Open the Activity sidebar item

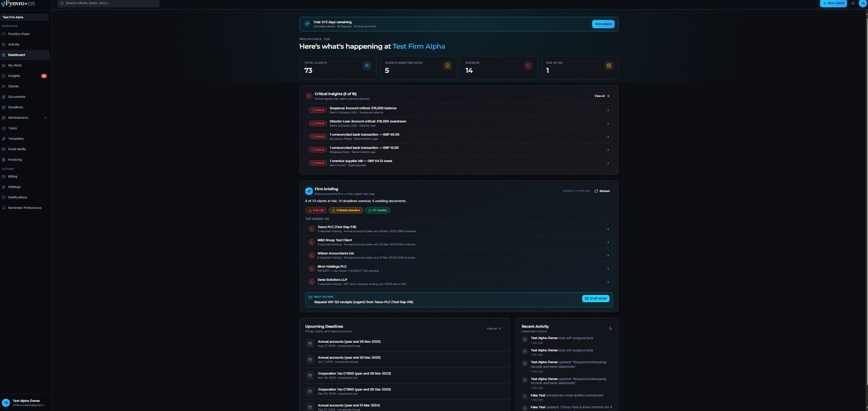click(25, 44)
